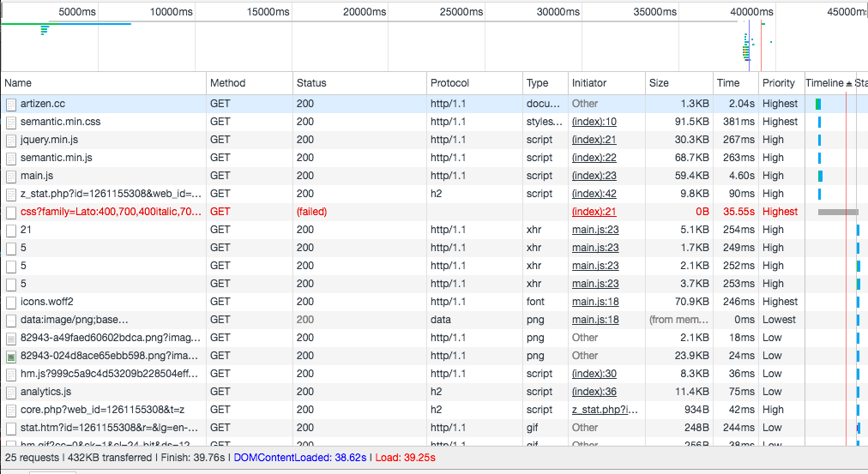Open the (index):42 initiator link
Viewport: 868px width, 474px height.
pos(594,194)
